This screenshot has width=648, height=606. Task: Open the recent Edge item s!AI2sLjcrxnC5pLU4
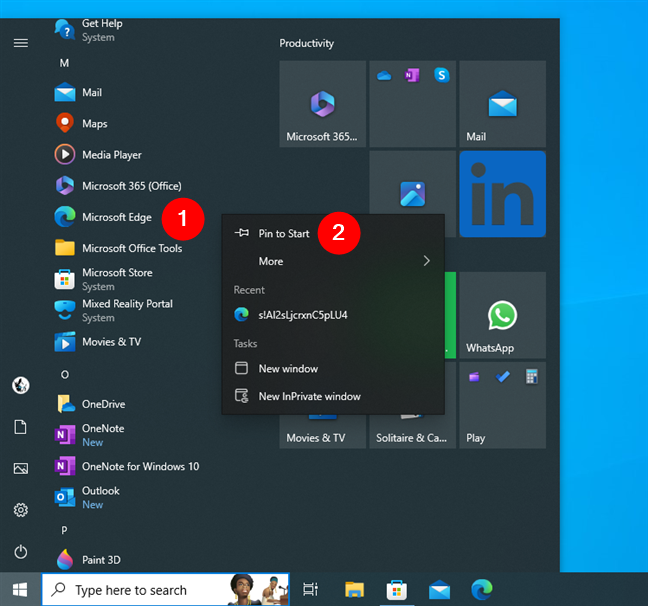pos(302,314)
